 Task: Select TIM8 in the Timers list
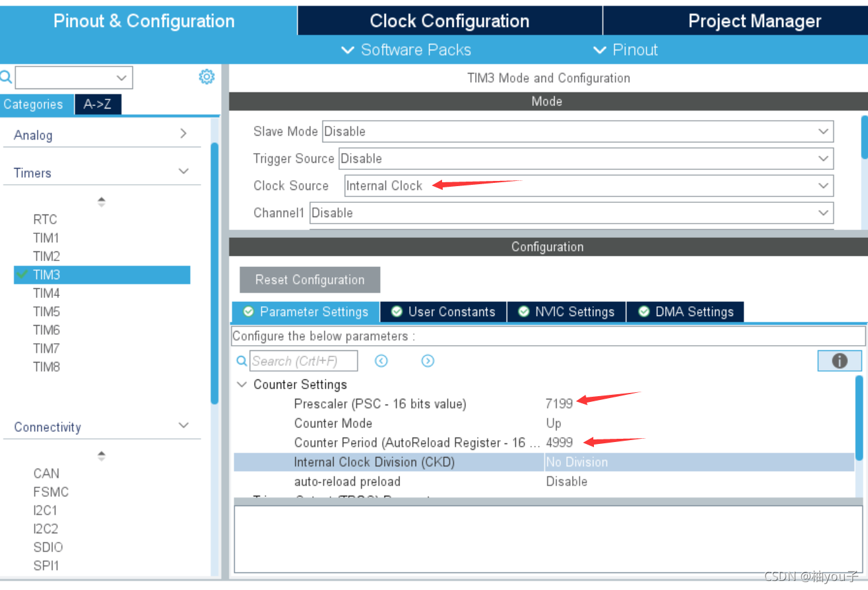47,367
